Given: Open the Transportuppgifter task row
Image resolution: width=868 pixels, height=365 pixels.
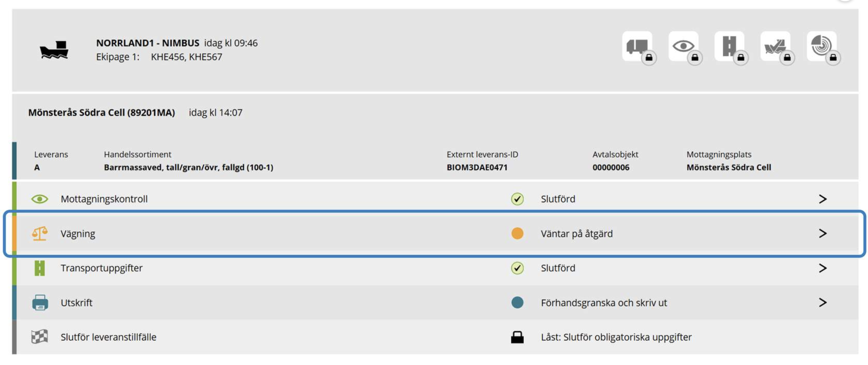Looking at the screenshot, I should (435, 268).
